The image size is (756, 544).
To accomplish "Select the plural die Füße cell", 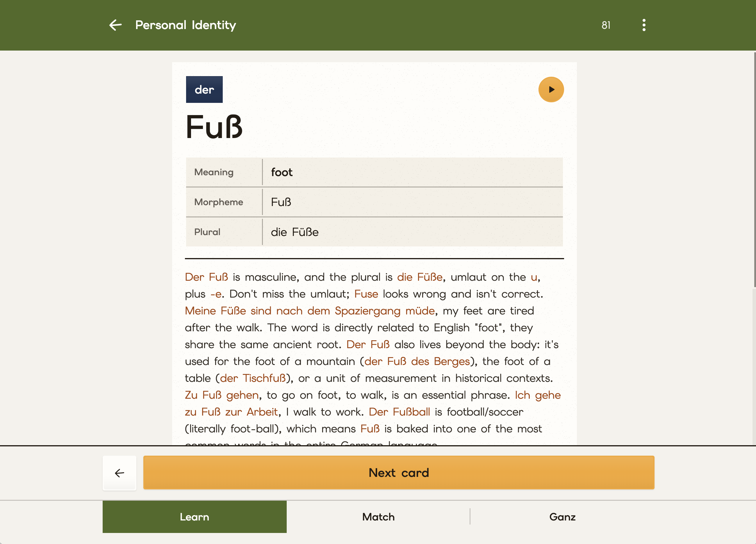I will (x=413, y=232).
